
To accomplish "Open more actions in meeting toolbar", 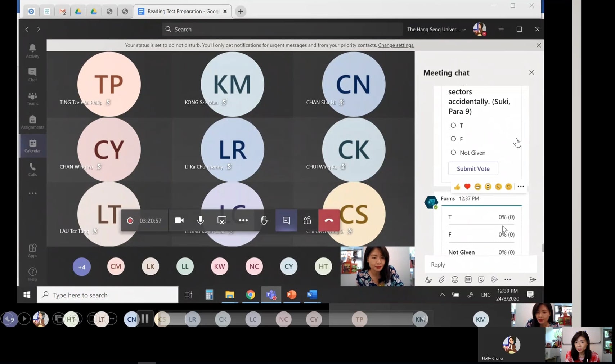I will pyautogui.click(x=243, y=220).
